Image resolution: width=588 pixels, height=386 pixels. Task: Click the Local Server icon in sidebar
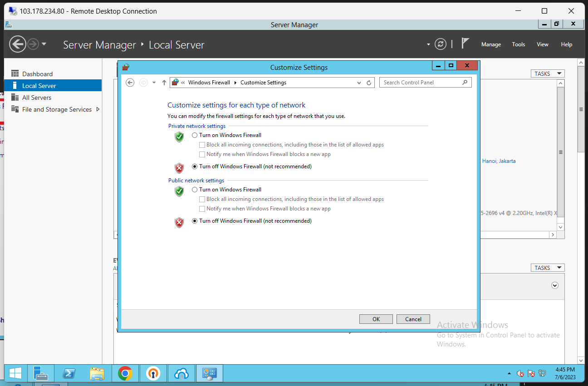(15, 85)
